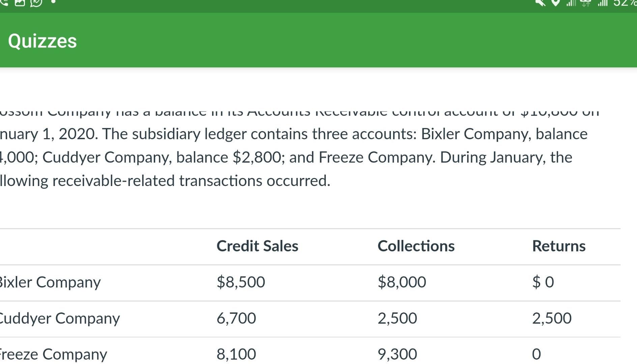Tap the left cellular signal bars icon
This screenshot has width=637, height=364.
[571, 3]
